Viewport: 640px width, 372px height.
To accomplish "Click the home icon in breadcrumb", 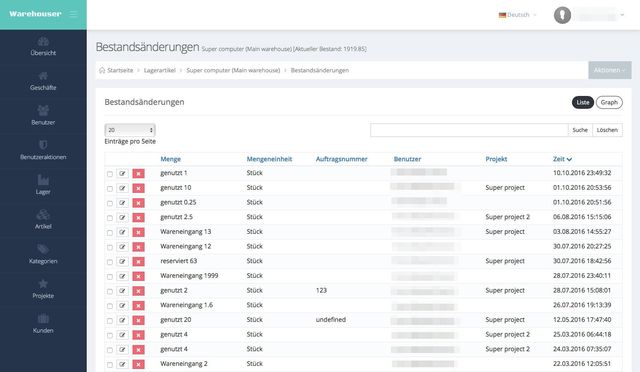I will (102, 70).
